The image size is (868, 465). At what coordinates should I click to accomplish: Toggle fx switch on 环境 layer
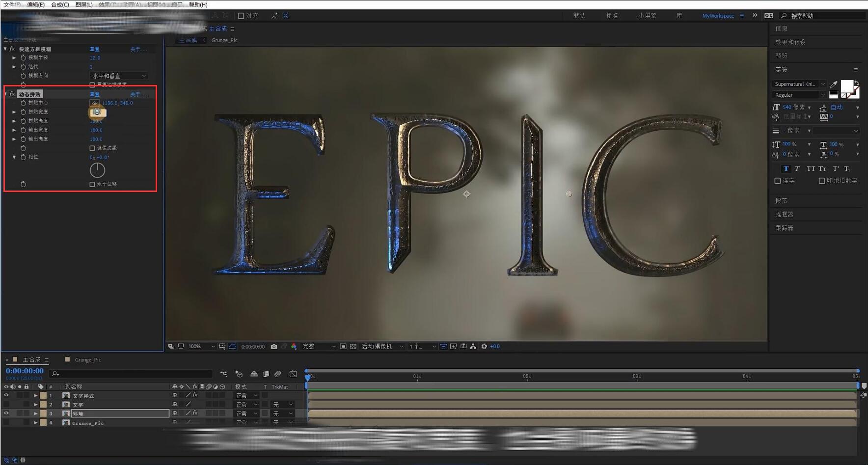(x=195, y=413)
